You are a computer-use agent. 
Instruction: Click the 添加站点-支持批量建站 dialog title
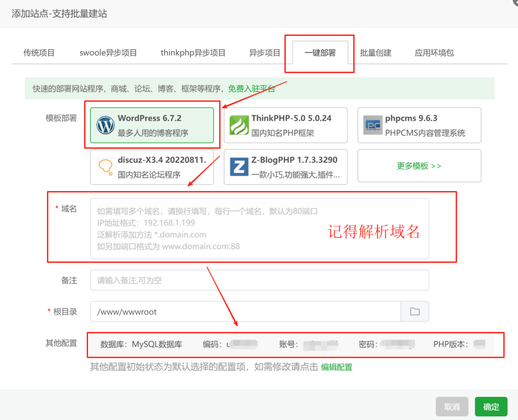click(59, 14)
